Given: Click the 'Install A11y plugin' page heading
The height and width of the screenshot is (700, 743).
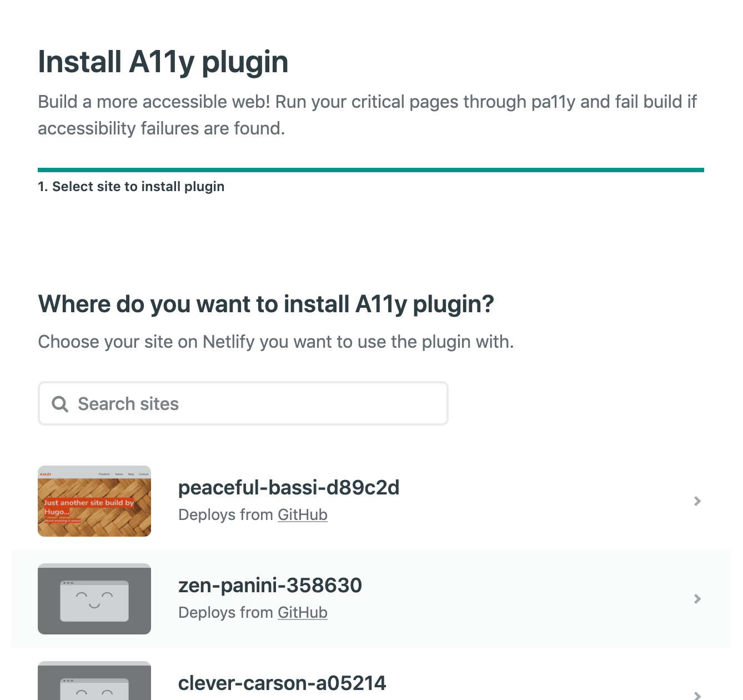Looking at the screenshot, I should (163, 62).
